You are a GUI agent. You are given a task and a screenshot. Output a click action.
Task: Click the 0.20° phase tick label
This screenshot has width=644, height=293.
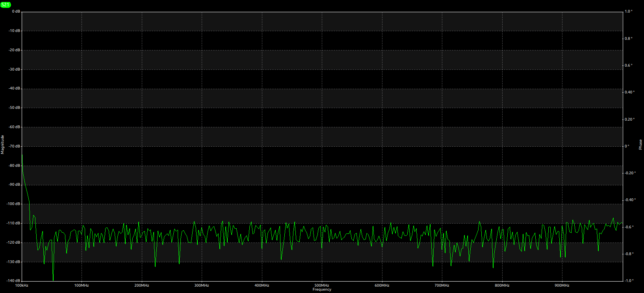click(x=629, y=119)
